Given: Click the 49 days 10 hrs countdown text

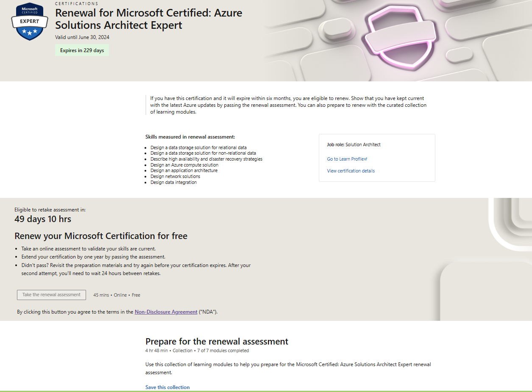Looking at the screenshot, I should (x=43, y=219).
